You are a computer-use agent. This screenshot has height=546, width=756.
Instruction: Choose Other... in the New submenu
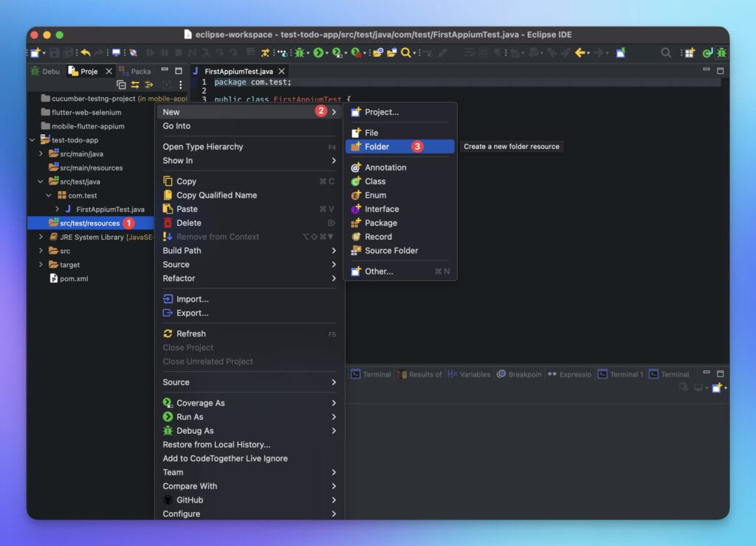point(400,272)
